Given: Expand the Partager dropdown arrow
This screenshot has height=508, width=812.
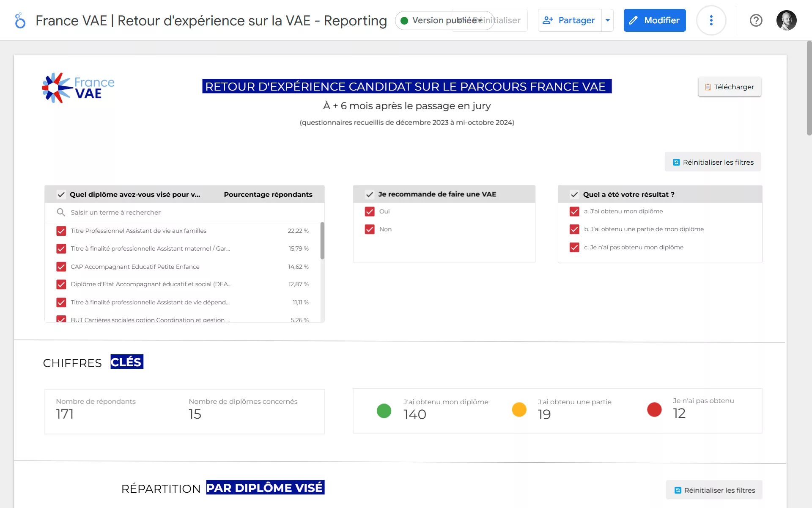Looking at the screenshot, I should (x=608, y=20).
